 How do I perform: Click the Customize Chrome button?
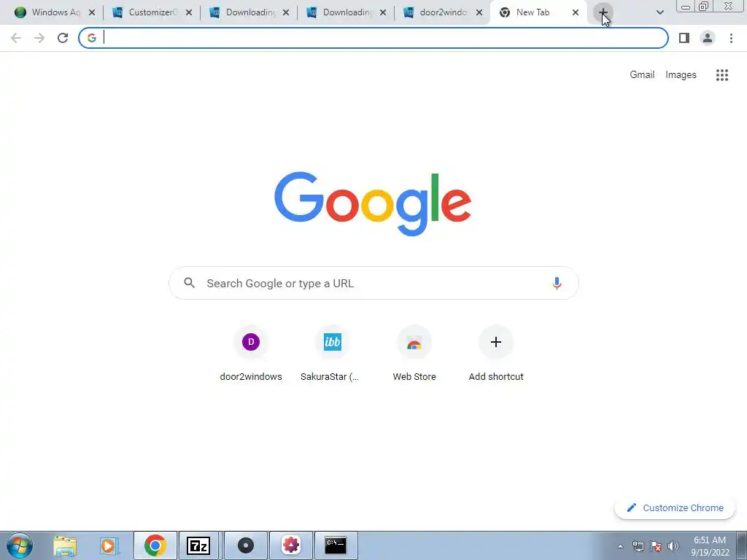click(x=675, y=507)
